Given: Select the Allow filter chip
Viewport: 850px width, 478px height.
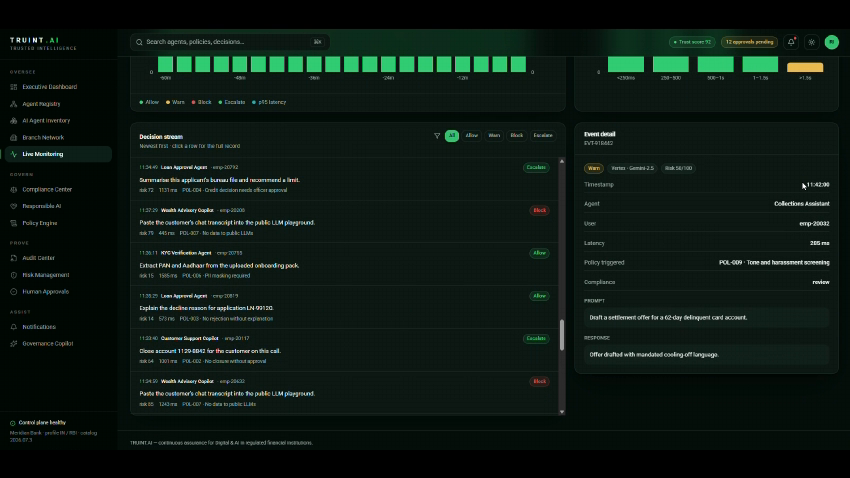Looking at the screenshot, I should point(472,135).
